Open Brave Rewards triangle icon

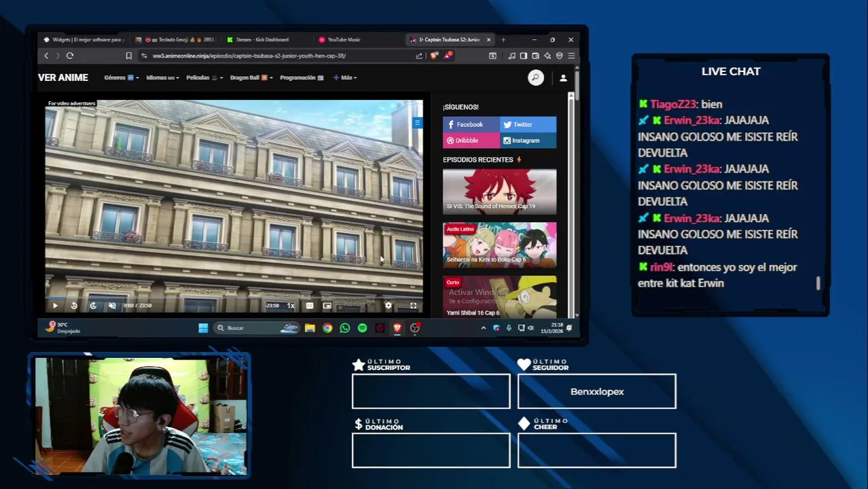tap(448, 56)
